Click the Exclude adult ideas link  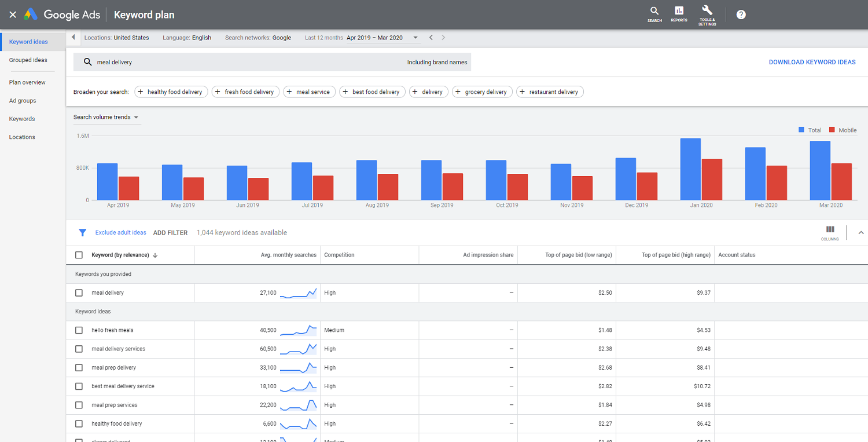click(x=120, y=232)
